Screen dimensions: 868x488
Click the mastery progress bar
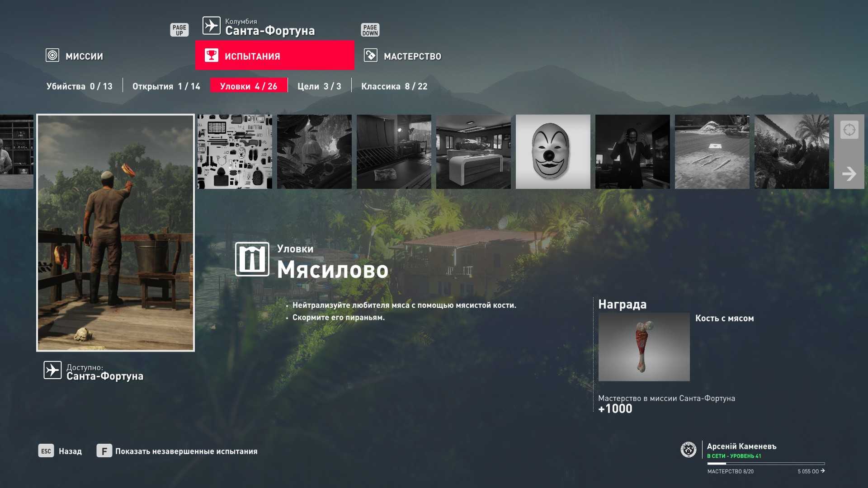coord(765,464)
